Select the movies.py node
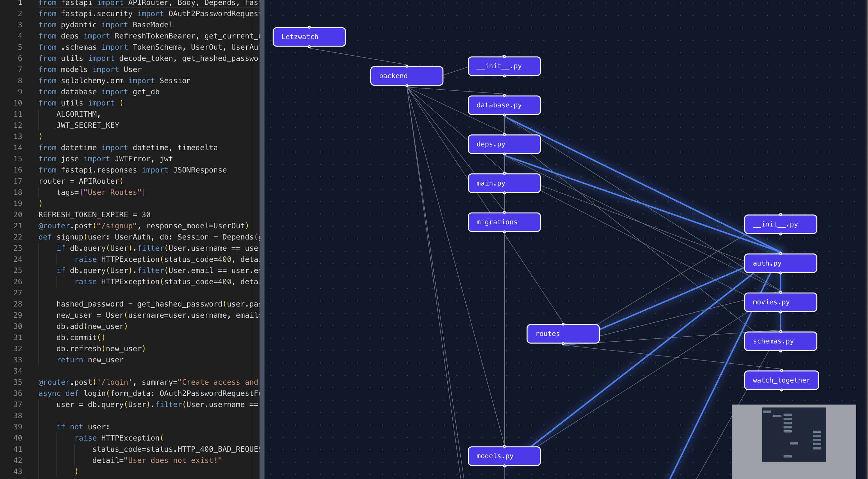 tap(780, 302)
